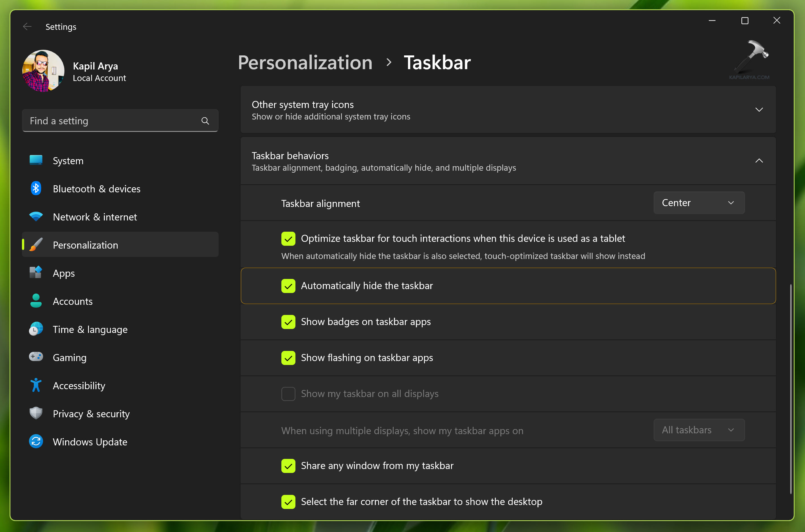Viewport: 805px width, 532px height.
Task: Toggle Show badges on taskbar apps
Action: click(x=288, y=322)
